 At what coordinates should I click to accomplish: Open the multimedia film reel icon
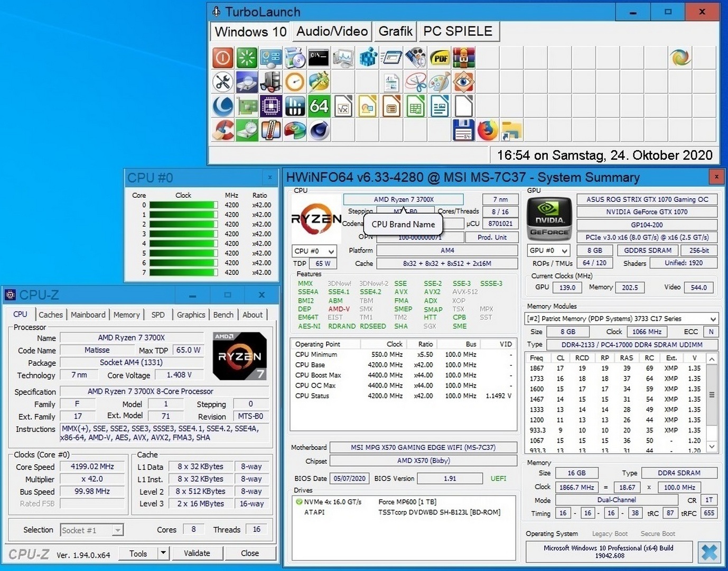[415, 58]
